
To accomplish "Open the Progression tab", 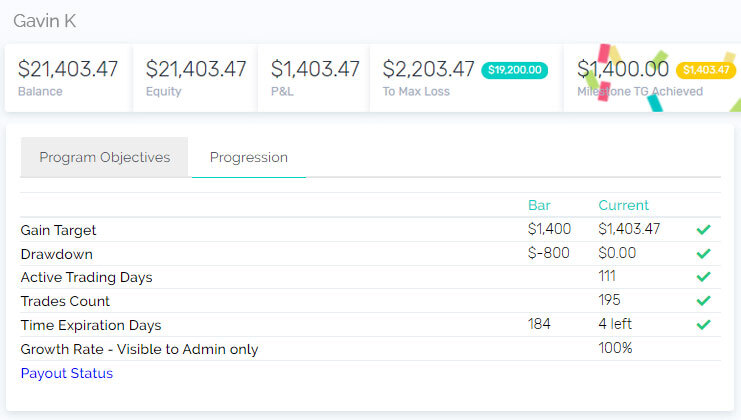I will (x=249, y=157).
